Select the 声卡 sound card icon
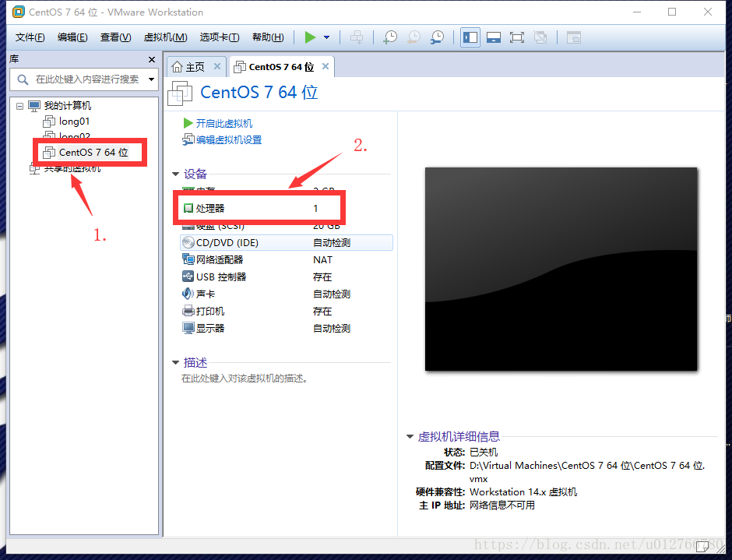732x560 pixels. pyautogui.click(x=188, y=294)
